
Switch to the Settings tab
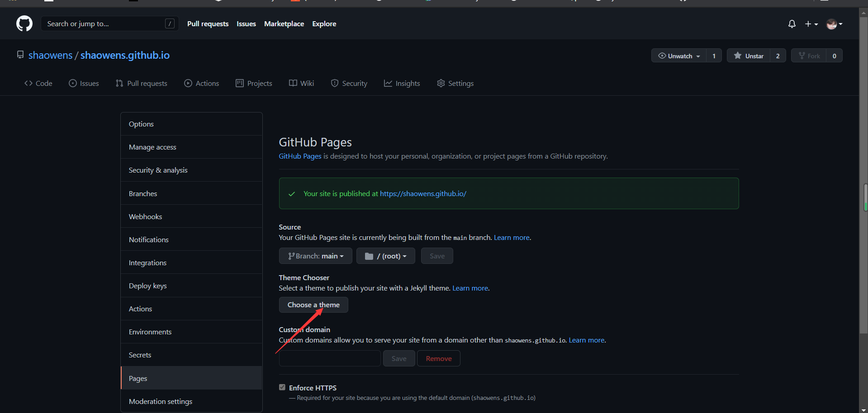[x=455, y=83]
